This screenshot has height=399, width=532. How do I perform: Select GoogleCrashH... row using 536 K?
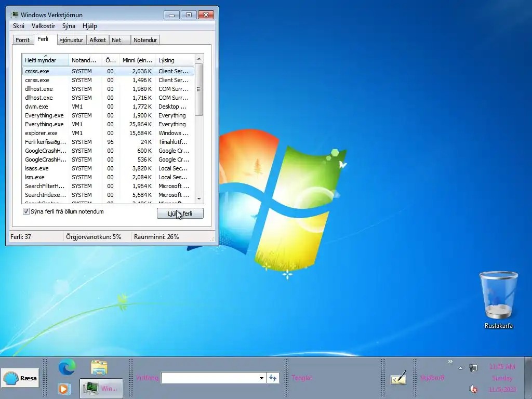coord(108,159)
